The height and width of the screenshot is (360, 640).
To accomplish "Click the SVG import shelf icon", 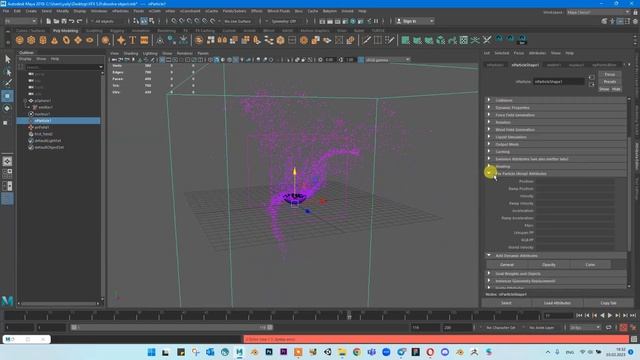I will pyautogui.click(x=144, y=40).
